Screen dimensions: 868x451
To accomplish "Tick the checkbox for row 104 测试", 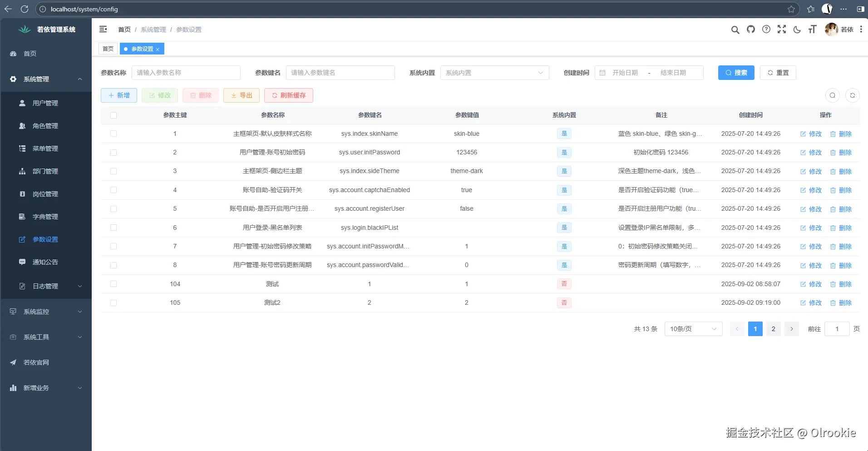I will 113,284.
